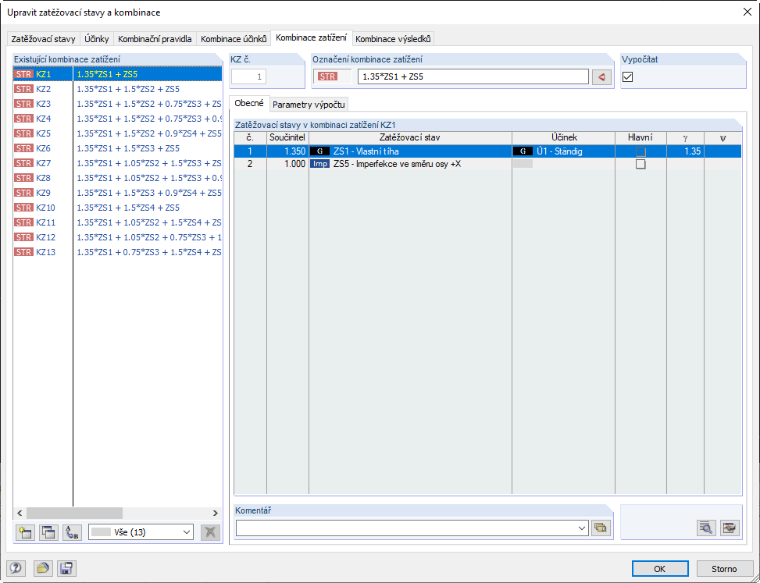This screenshot has height=583, width=760.
Task: Click the G badge of ZS1 - Vlastní tíha
Action: 319,151
